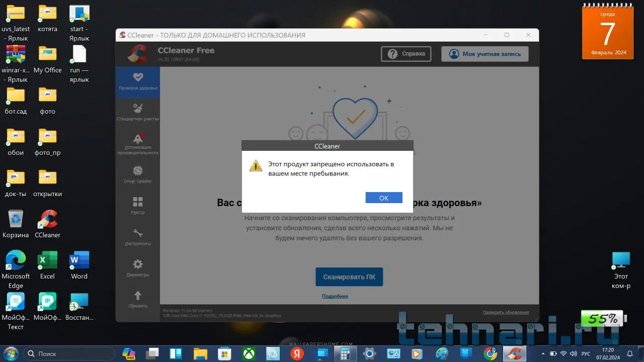This screenshot has height=362, width=644.
Task: Select the фото folder on the desktop
Action: tap(47, 101)
